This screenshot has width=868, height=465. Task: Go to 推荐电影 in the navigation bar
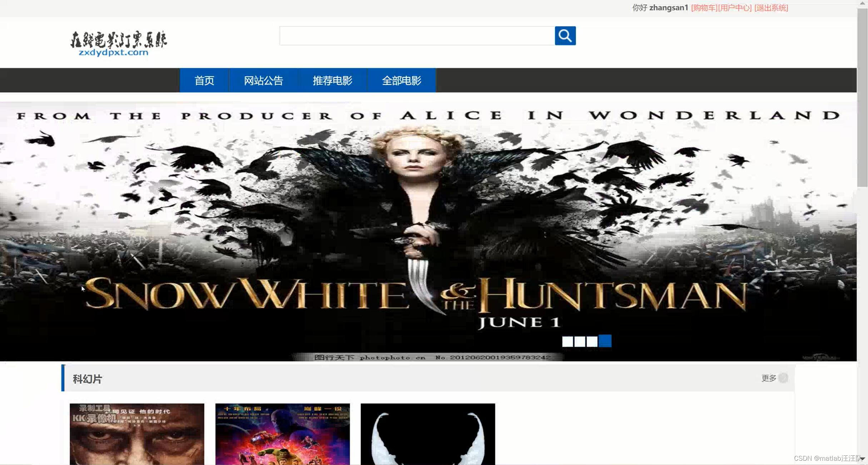point(332,80)
